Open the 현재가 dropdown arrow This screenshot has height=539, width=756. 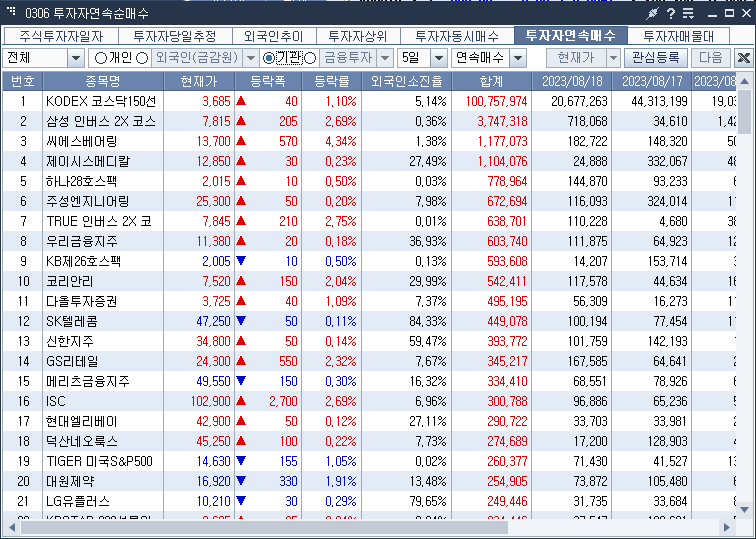(x=613, y=58)
